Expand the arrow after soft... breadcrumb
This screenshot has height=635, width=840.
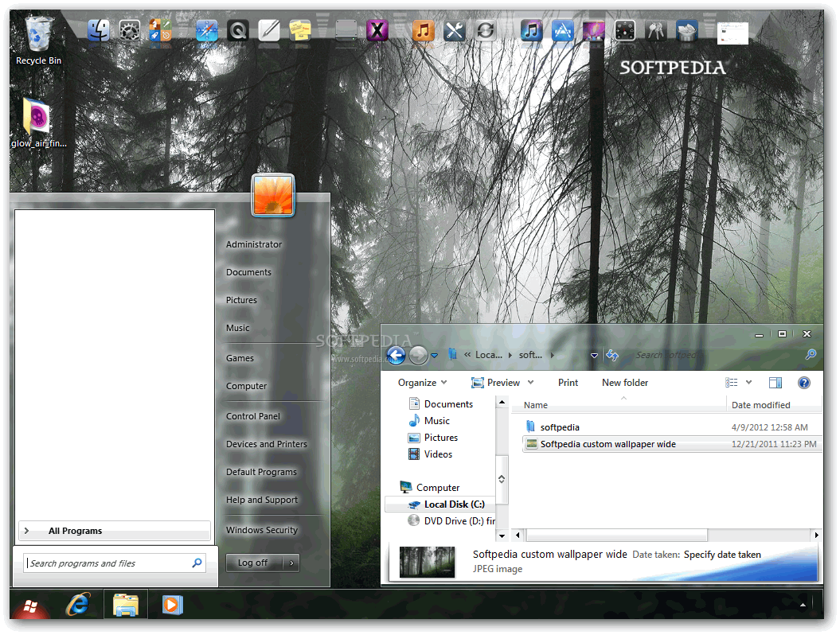click(x=553, y=355)
